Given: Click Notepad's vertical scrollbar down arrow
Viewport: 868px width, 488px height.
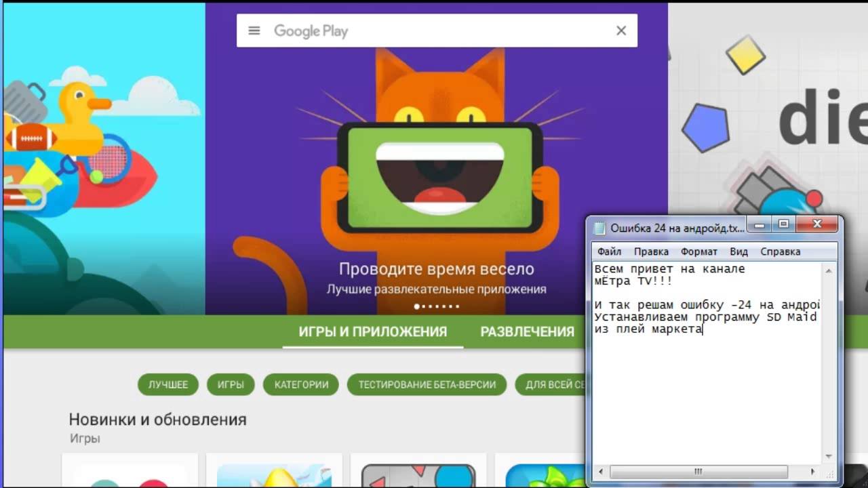Looking at the screenshot, I should click(829, 457).
